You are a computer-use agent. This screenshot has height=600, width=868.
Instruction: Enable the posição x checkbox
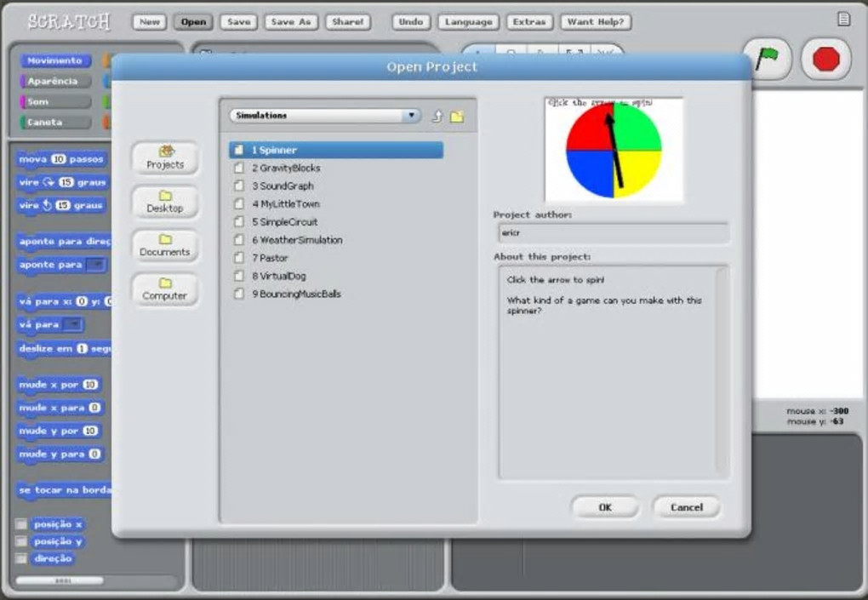[x=21, y=523]
